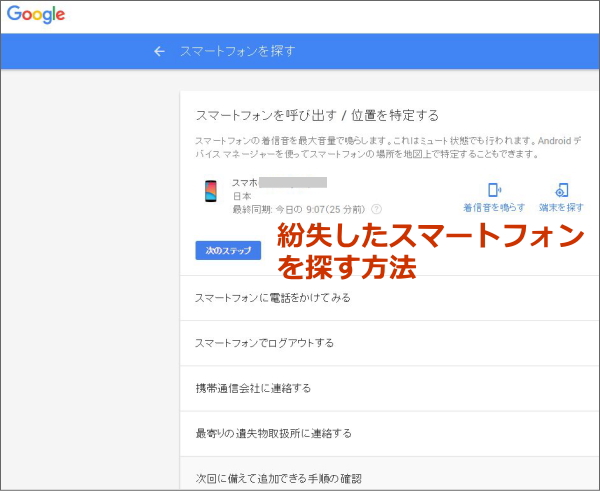The width and height of the screenshot is (600, 491).
Task: Expand スマートフォンでログアウトする section
Action: pos(264,343)
